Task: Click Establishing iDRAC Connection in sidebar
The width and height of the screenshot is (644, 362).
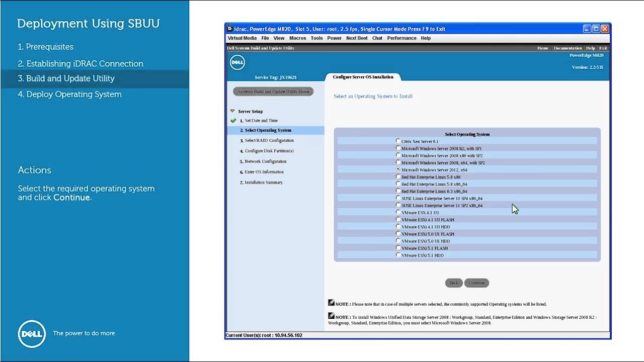Action: coord(80,64)
